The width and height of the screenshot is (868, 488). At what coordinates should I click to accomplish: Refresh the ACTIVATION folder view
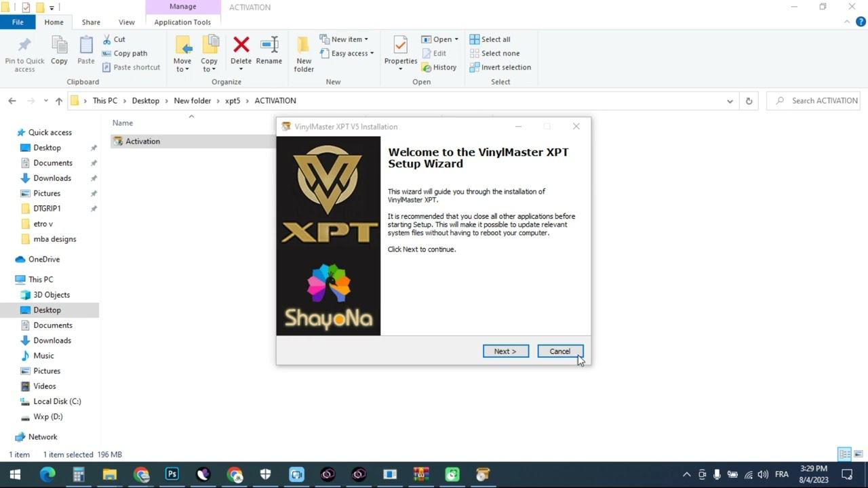pyautogui.click(x=749, y=101)
